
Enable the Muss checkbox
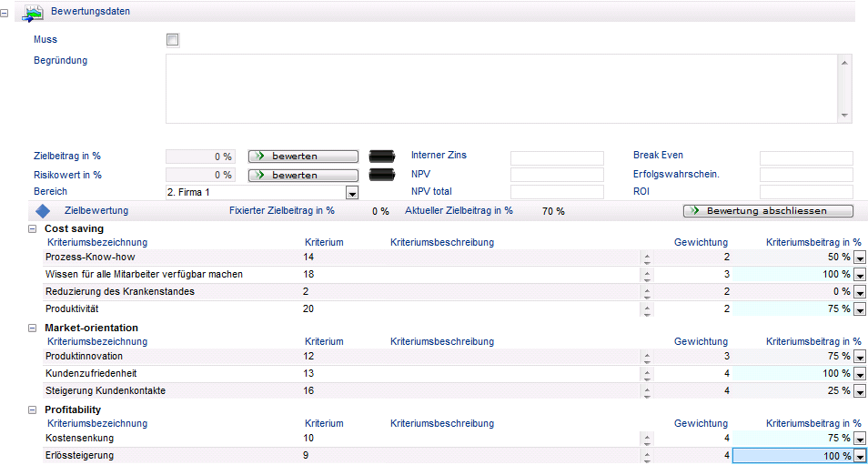173,40
